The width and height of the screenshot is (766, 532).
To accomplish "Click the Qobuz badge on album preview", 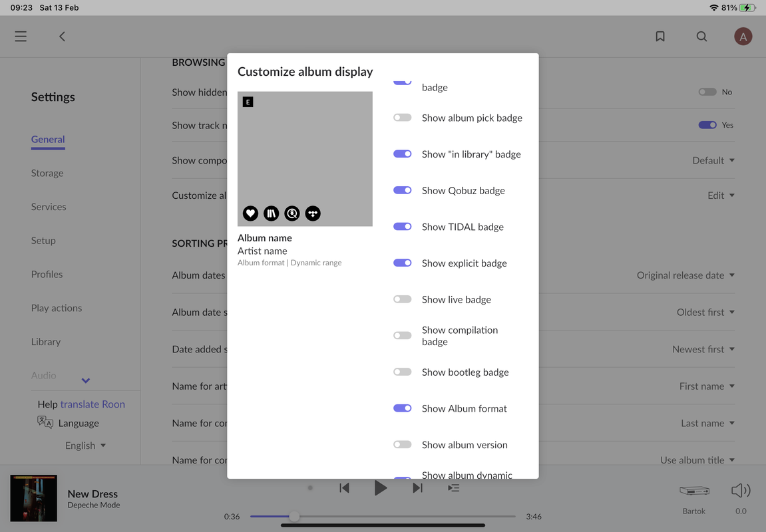I will (x=292, y=213).
